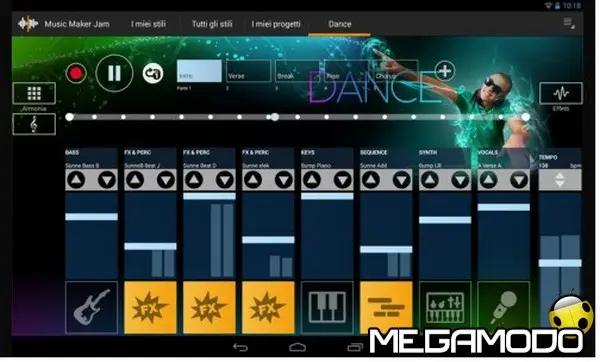The image size is (600, 362).
Task: Add a new song part with the plus icon
Action: (x=445, y=71)
